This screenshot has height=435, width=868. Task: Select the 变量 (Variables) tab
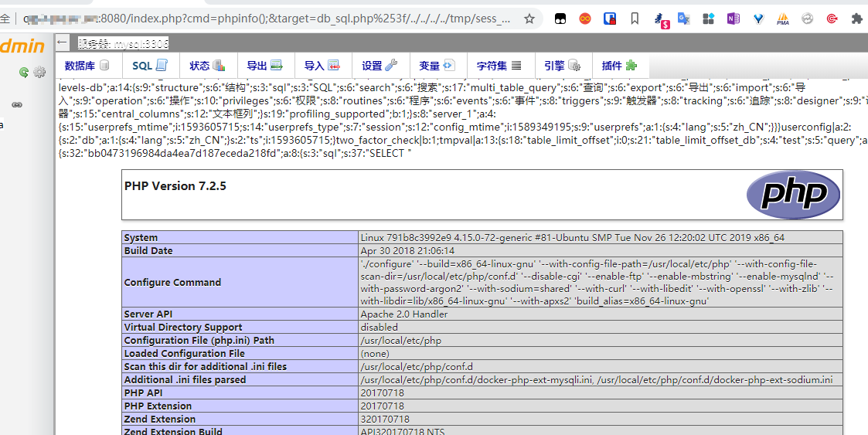click(x=436, y=66)
